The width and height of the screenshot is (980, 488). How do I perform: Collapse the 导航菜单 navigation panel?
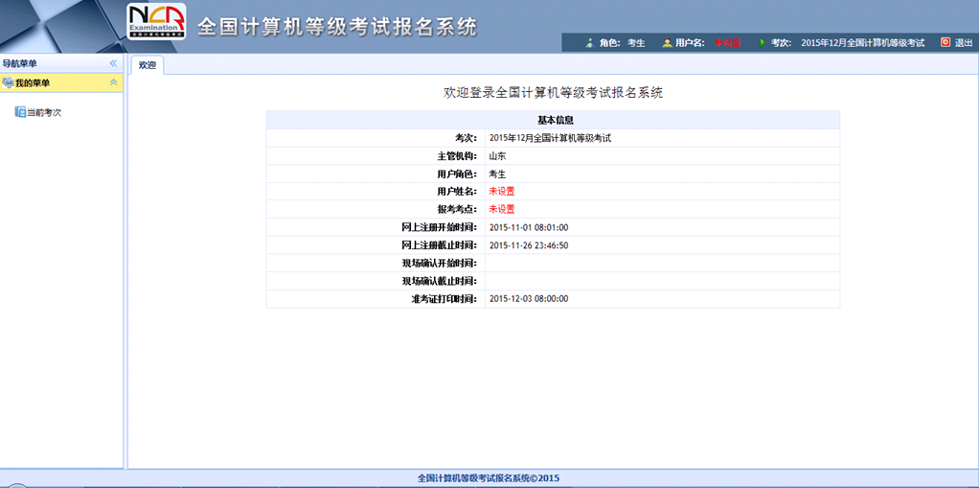pos(113,63)
